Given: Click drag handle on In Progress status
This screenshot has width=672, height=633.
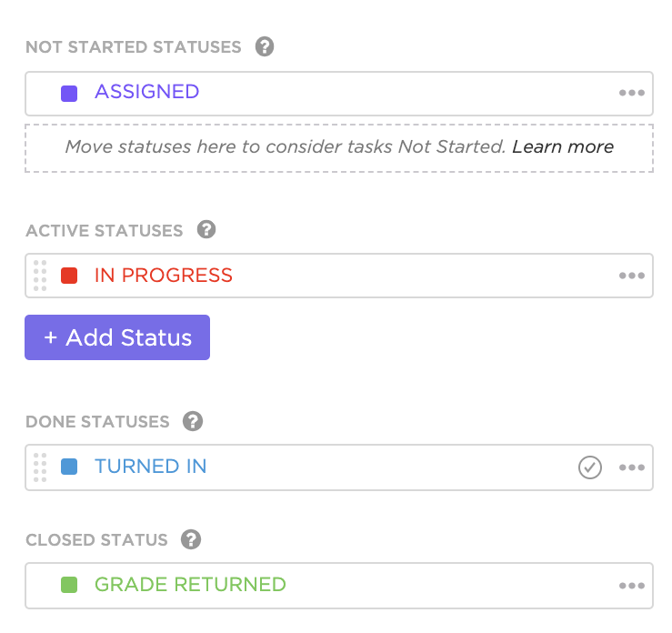Looking at the screenshot, I should (x=40, y=276).
